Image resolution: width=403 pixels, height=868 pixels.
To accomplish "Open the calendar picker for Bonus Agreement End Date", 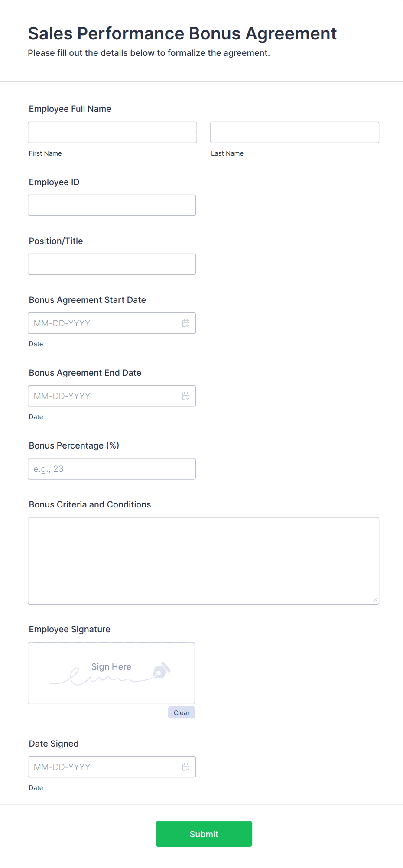I will coord(186,396).
